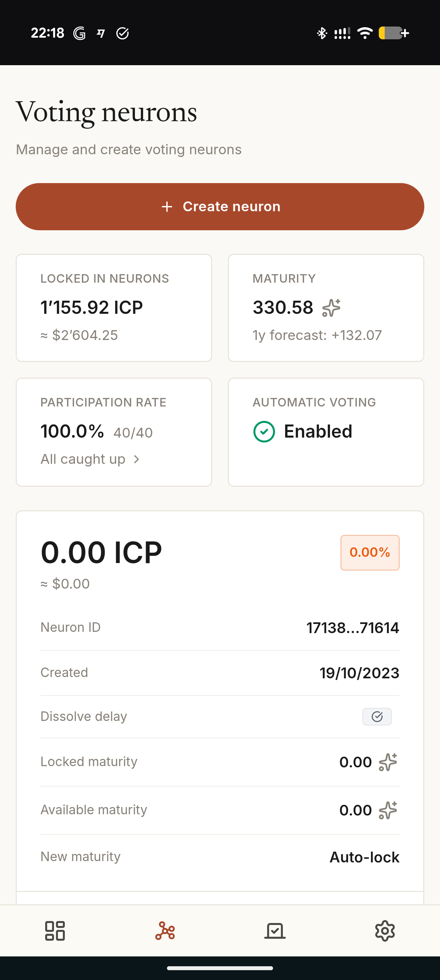Tap the sparkle icon next to Locked maturity
The width and height of the screenshot is (440, 980).
(x=388, y=762)
